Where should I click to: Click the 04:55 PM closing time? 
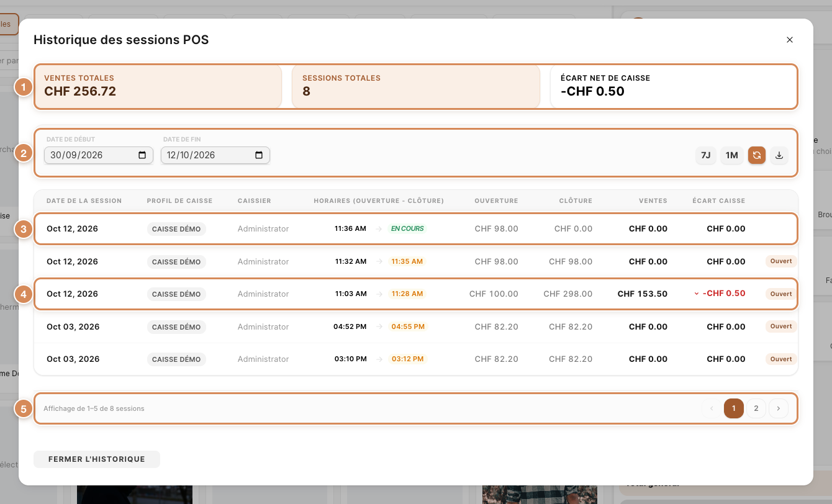click(x=408, y=326)
